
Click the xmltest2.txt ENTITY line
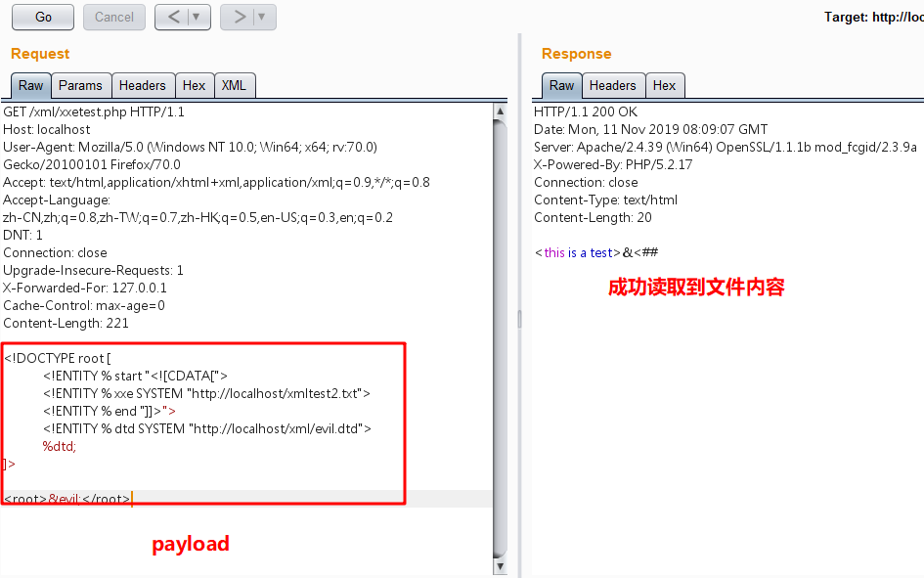point(206,393)
